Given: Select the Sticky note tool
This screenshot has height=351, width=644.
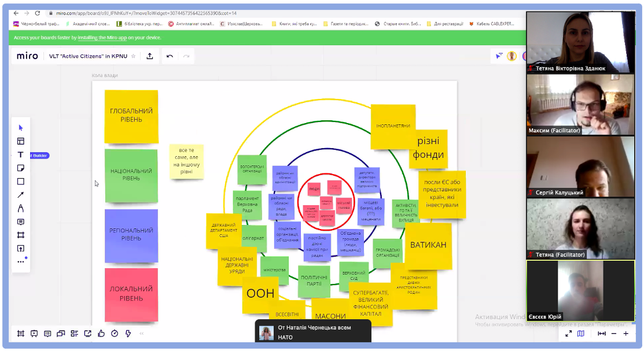Looking at the screenshot, I should coord(21,168).
